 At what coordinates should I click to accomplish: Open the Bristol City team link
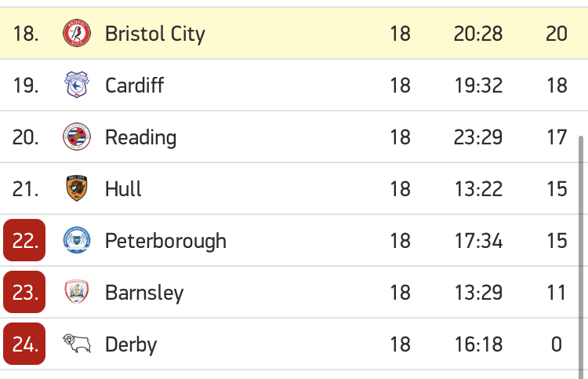click(155, 35)
